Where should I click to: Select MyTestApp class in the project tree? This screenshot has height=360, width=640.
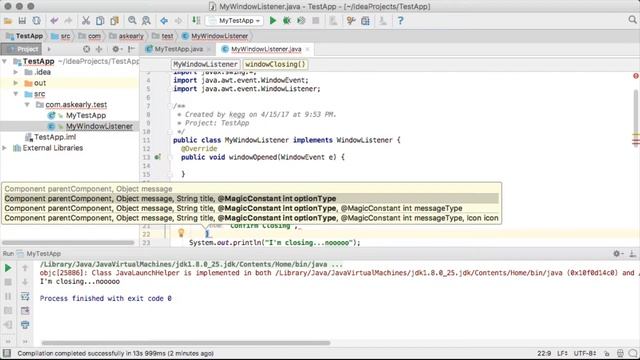86,116
